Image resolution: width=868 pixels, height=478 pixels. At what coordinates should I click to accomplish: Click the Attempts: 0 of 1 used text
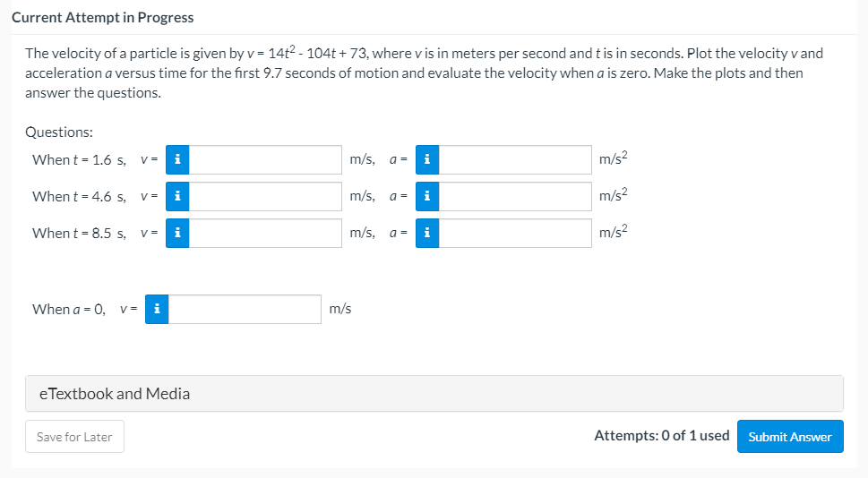(661, 436)
